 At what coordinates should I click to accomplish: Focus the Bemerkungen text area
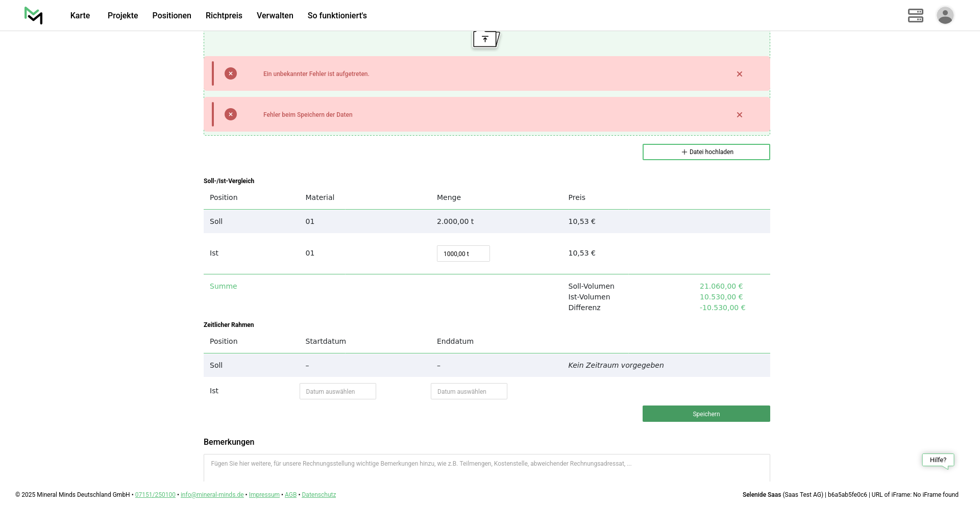(x=486, y=468)
